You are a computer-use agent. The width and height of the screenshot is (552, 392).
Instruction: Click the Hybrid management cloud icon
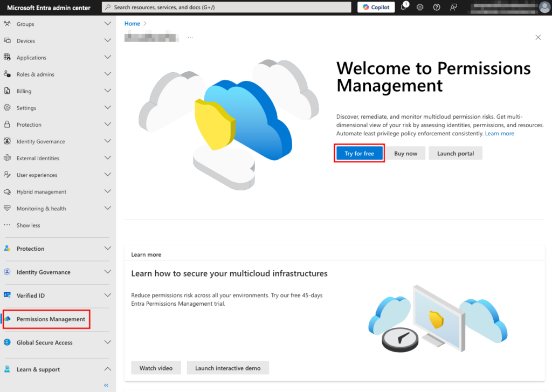[x=7, y=191]
